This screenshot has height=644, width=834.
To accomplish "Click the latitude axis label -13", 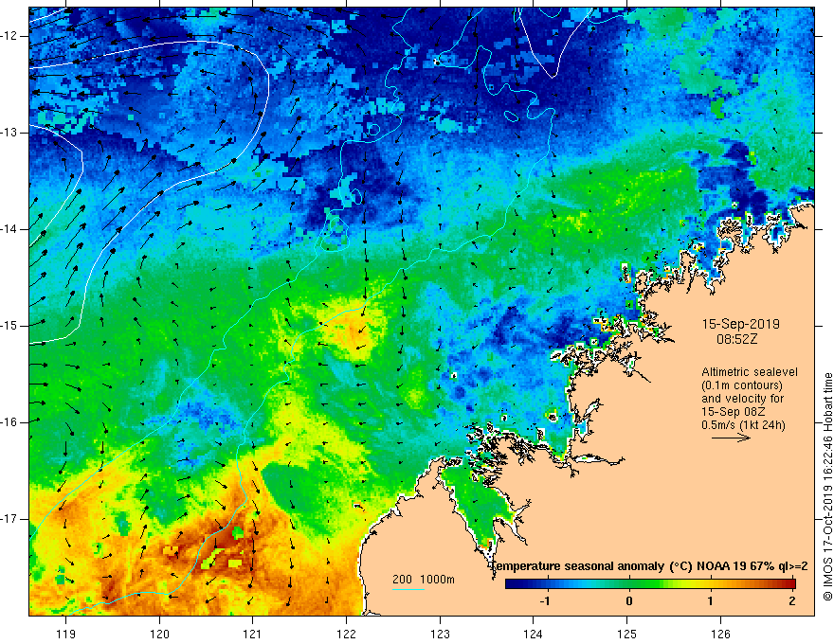I will pyautogui.click(x=9, y=133).
